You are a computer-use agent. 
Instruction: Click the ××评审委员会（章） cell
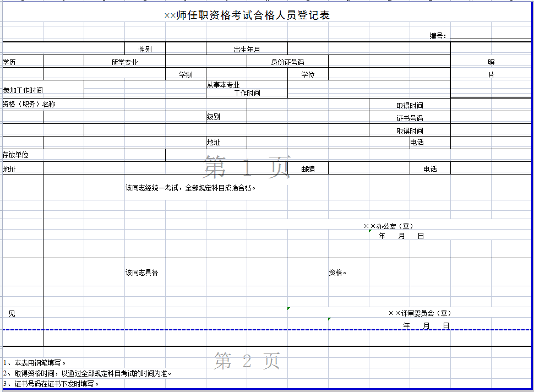pos(419,313)
